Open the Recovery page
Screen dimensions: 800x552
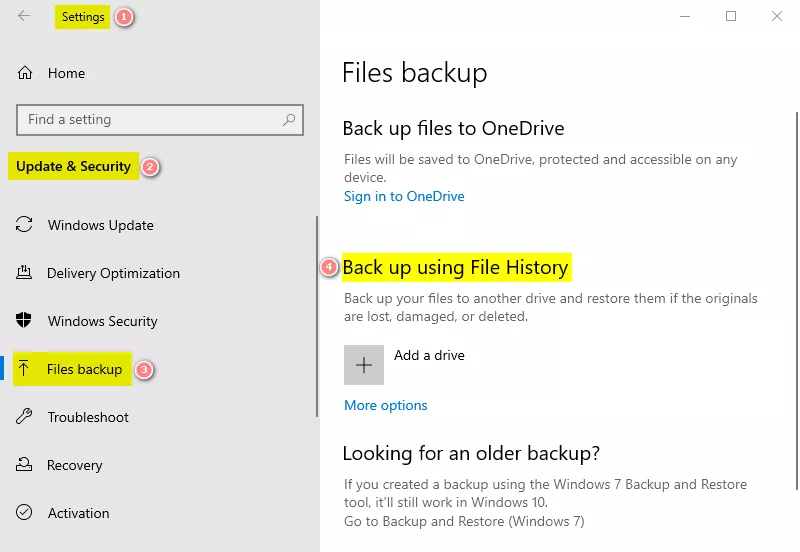pos(74,465)
